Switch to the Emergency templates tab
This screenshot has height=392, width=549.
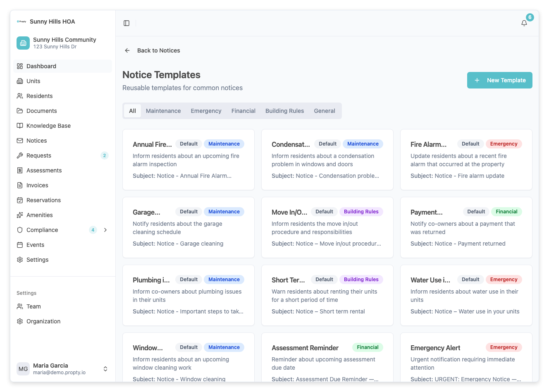(x=206, y=111)
